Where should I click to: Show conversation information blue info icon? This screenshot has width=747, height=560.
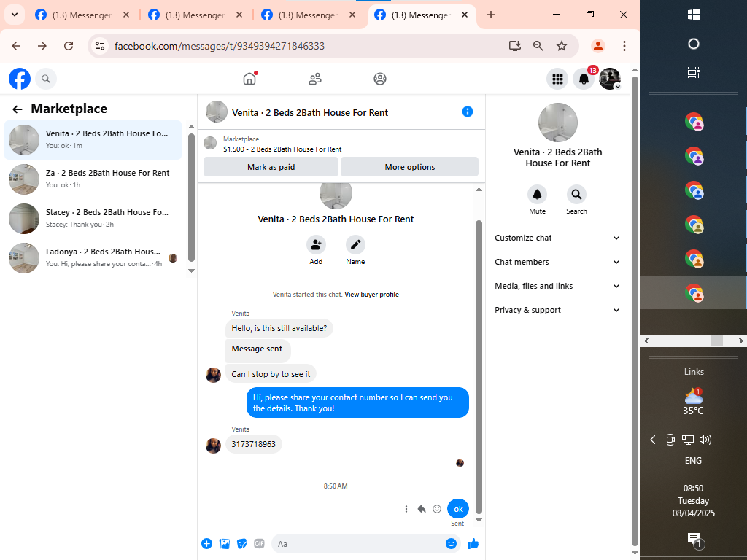pyautogui.click(x=468, y=112)
